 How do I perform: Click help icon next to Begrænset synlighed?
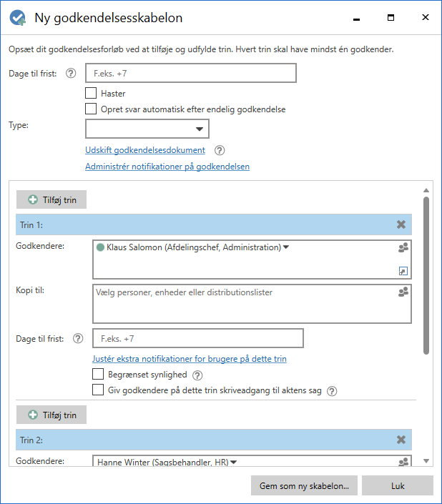[197, 375]
